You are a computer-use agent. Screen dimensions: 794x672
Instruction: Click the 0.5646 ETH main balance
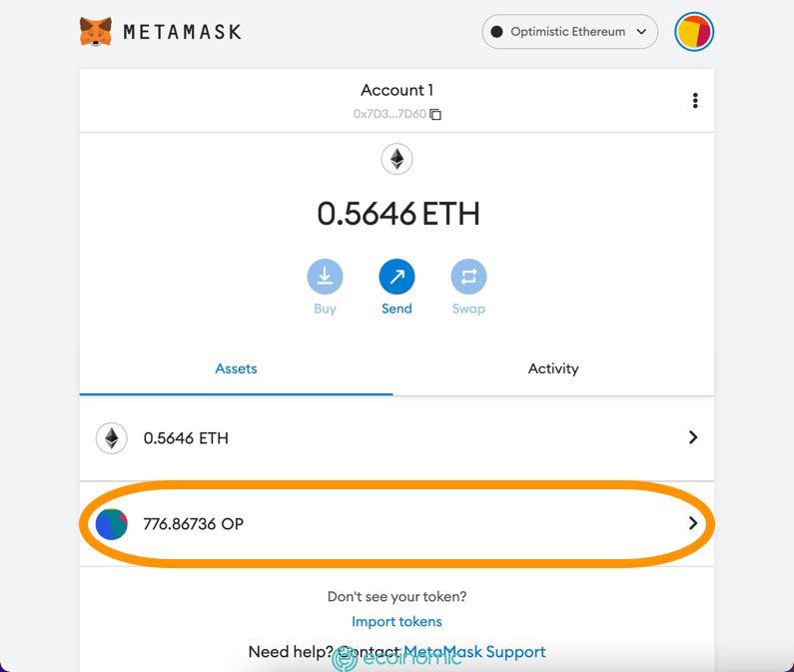(x=397, y=214)
